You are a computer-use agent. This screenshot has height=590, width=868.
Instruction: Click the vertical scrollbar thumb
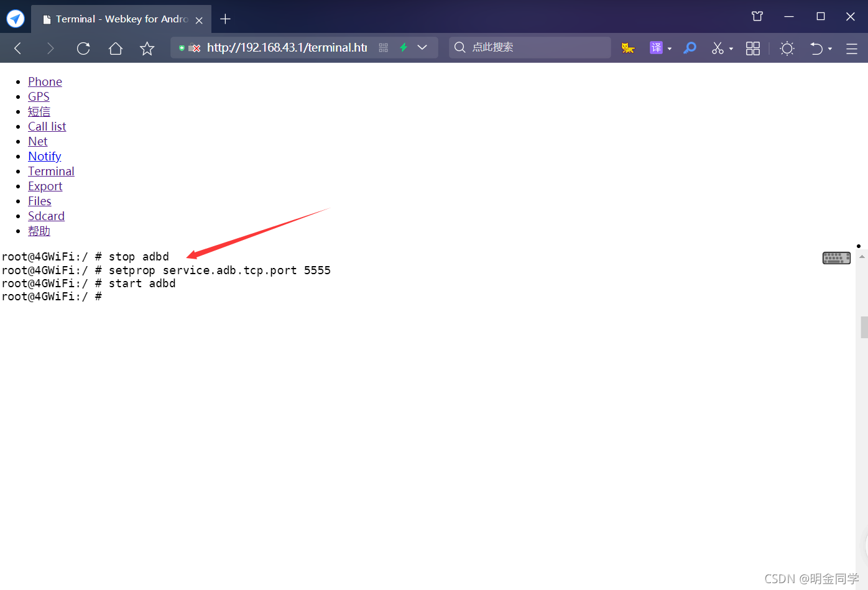(864, 327)
